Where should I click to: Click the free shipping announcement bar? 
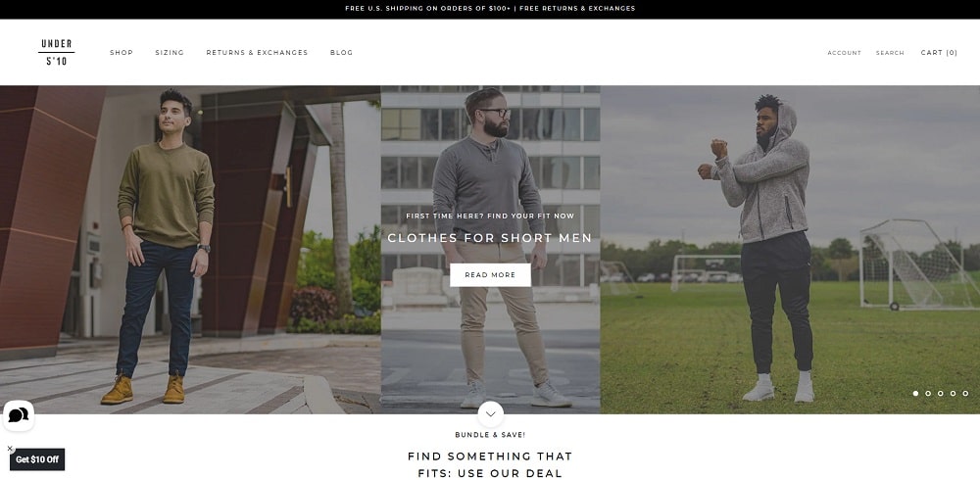(490, 9)
